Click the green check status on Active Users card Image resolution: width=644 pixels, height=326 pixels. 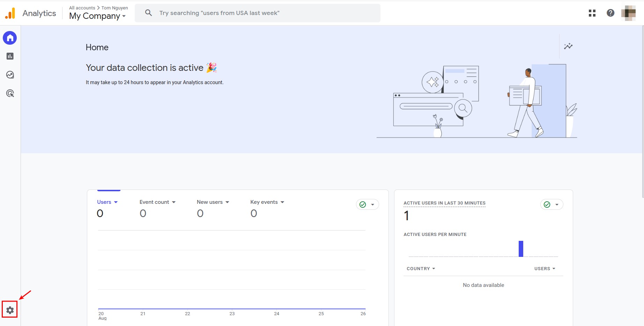547,205
